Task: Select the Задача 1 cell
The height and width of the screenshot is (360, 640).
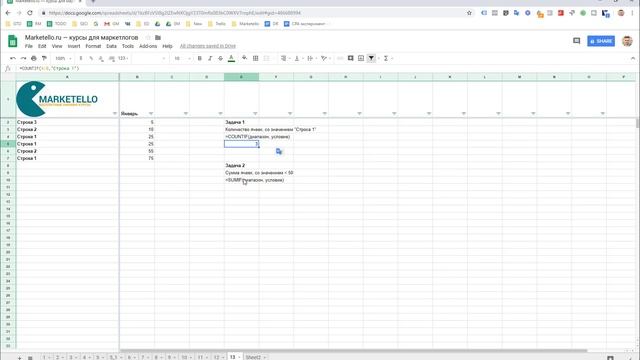Action: pos(241,122)
